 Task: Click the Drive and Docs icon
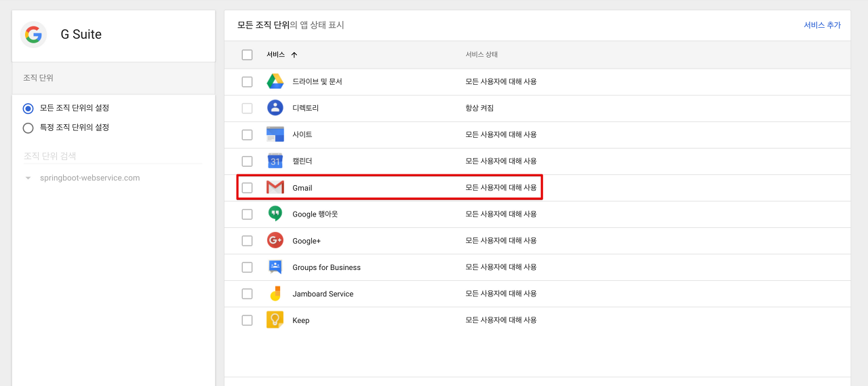tap(275, 81)
